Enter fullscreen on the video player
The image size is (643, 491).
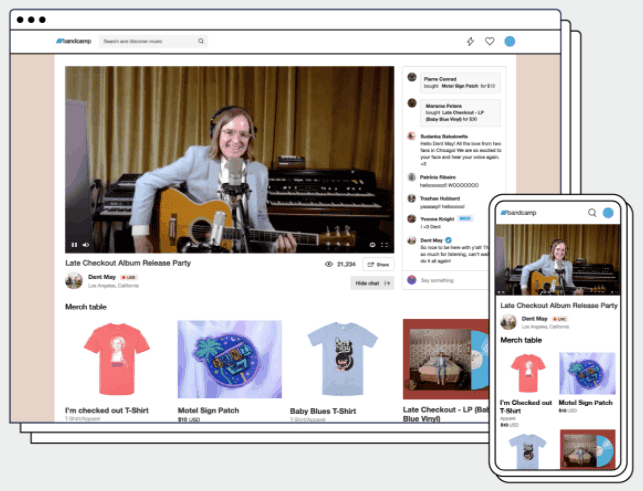(384, 245)
